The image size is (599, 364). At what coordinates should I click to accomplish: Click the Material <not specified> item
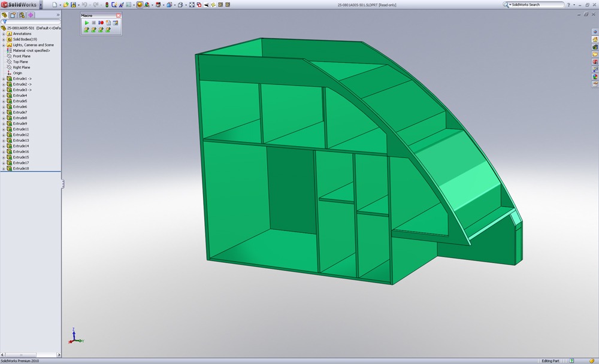tap(31, 50)
